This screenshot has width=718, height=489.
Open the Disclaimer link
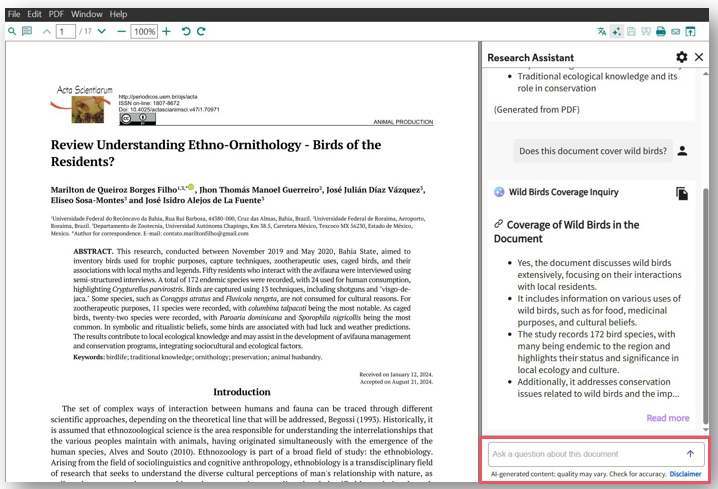coord(685,474)
